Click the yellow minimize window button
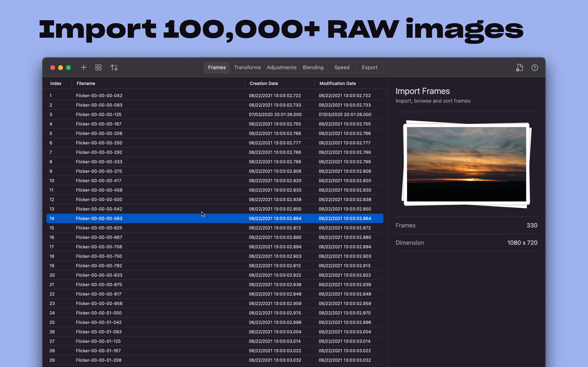This screenshot has height=367, width=588. click(60, 68)
